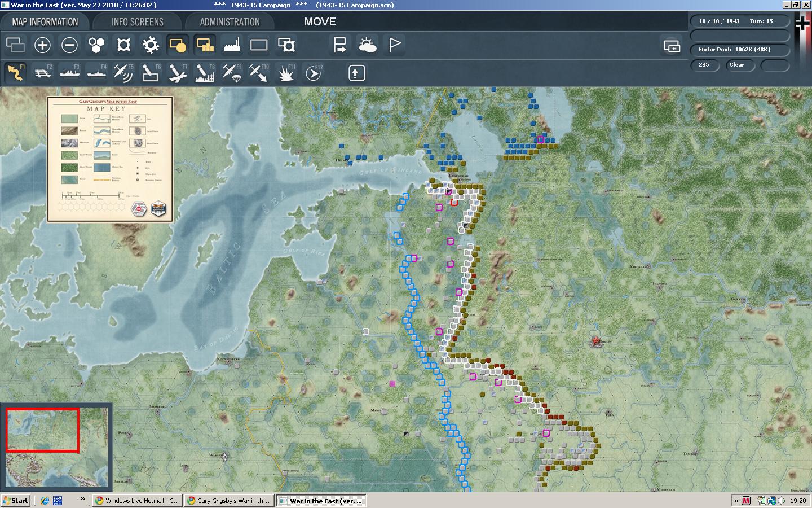The height and width of the screenshot is (508, 812).
Task: Select the F3 ship mode icon
Action: click(69, 73)
